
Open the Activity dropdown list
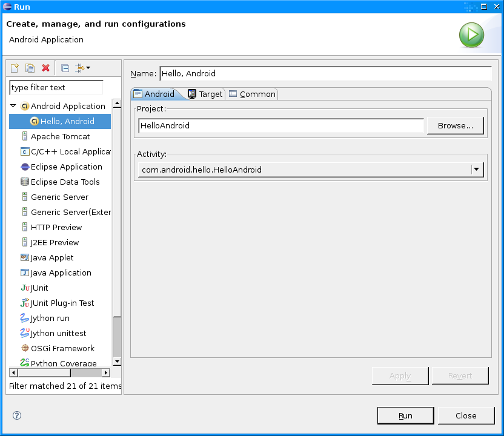(477, 170)
